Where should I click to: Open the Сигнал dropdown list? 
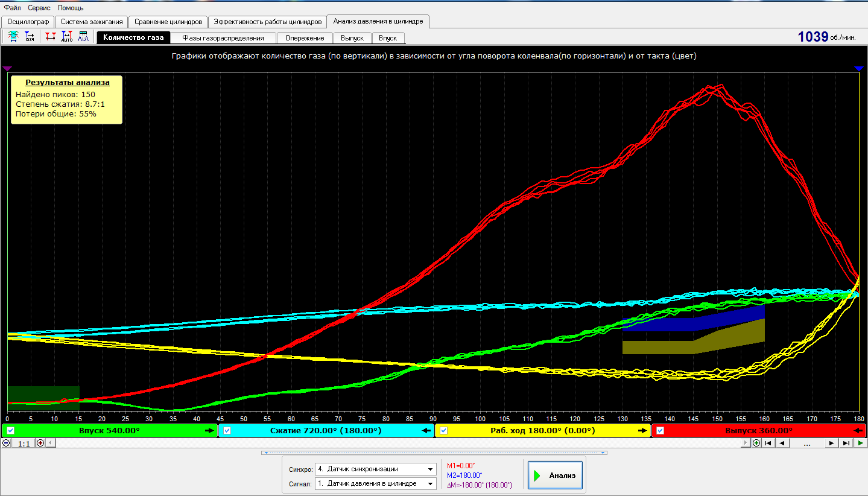(430, 484)
